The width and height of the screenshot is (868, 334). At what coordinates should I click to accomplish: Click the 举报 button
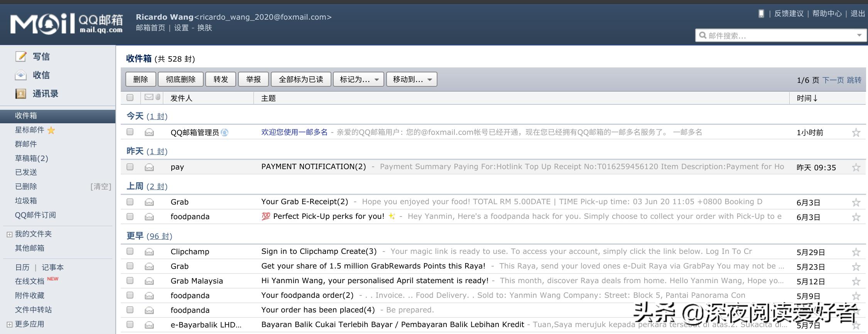(253, 79)
